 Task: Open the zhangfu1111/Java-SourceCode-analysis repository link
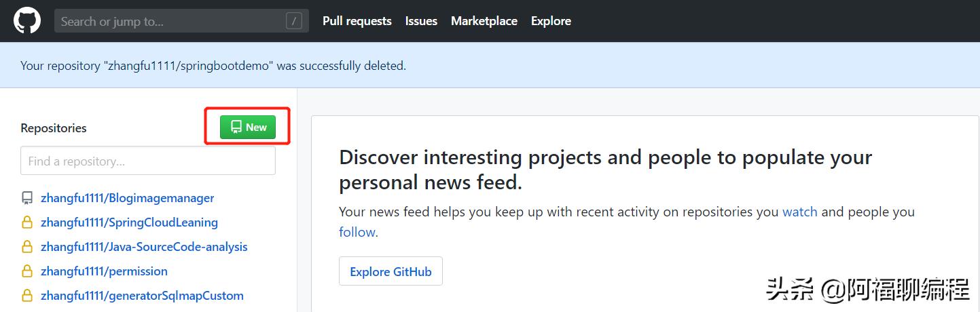(144, 247)
